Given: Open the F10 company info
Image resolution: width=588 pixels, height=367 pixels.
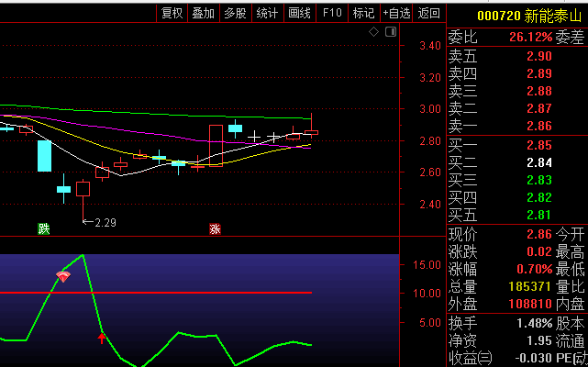Looking at the screenshot, I should 332,13.
